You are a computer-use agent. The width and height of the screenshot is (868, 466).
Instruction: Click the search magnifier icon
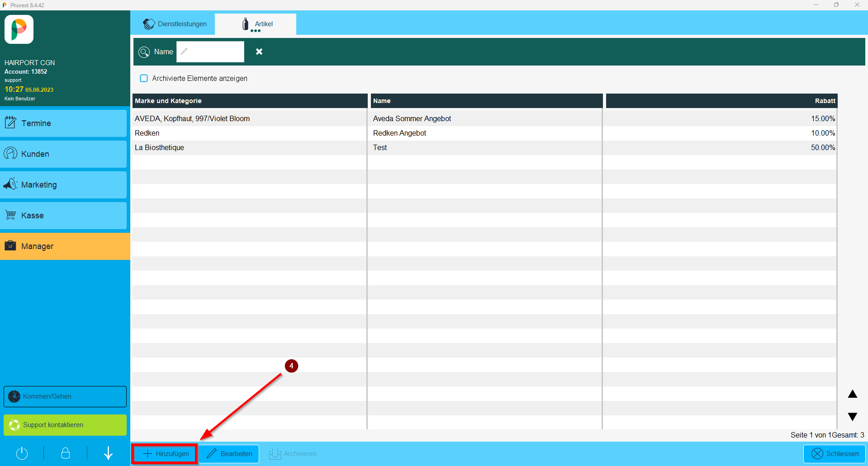pos(144,52)
